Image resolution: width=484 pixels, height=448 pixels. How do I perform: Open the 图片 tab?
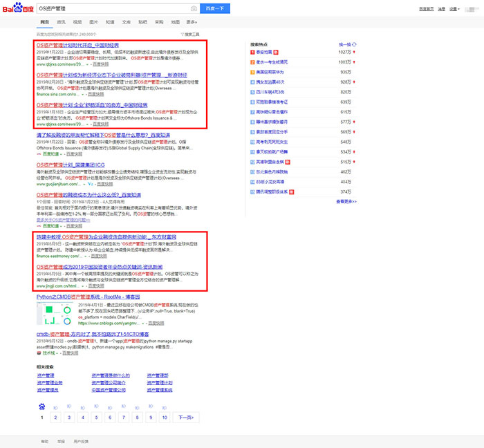click(x=93, y=22)
